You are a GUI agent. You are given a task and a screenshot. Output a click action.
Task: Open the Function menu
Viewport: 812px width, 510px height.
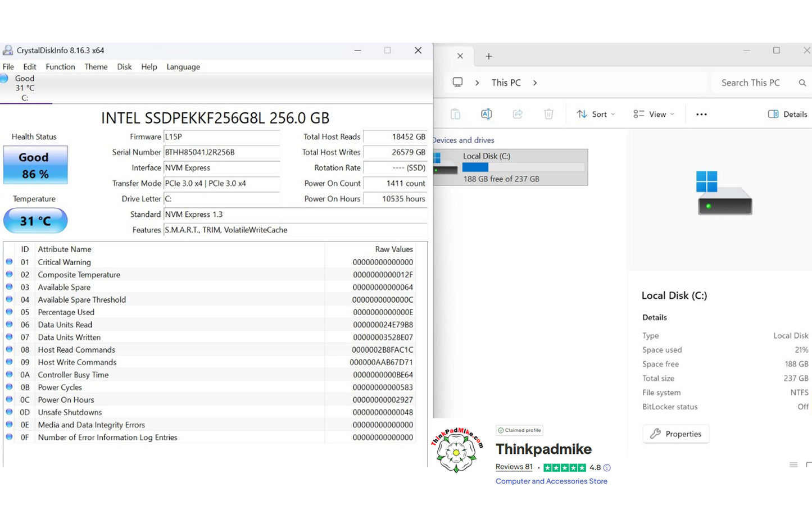coord(60,66)
